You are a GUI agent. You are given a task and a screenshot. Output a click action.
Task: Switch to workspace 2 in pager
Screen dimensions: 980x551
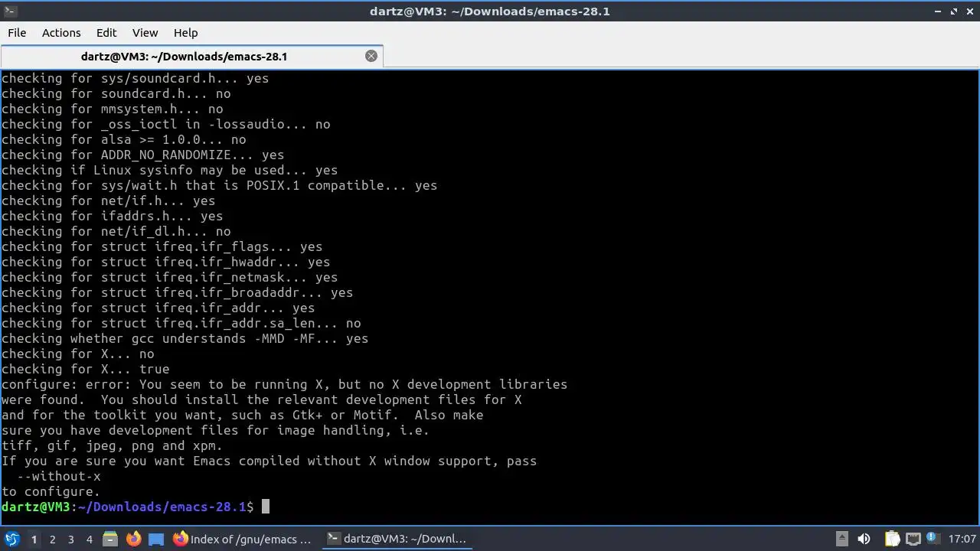(52, 540)
